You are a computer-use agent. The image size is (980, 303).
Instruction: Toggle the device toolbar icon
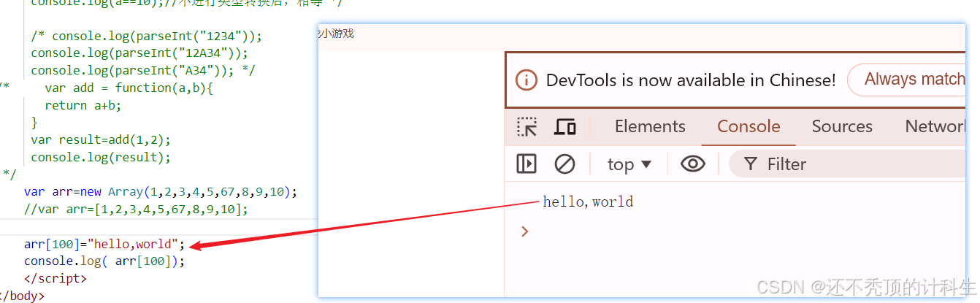pyautogui.click(x=565, y=127)
